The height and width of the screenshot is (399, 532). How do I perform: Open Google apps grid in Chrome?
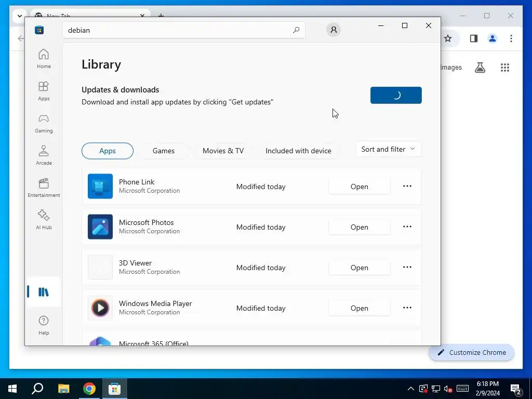click(x=505, y=68)
